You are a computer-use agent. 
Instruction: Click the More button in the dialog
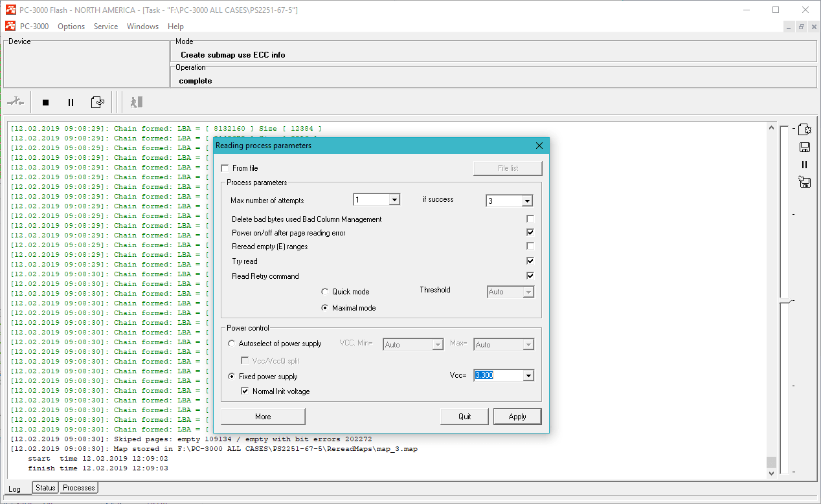pyautogui.click(x=263, y=417)
